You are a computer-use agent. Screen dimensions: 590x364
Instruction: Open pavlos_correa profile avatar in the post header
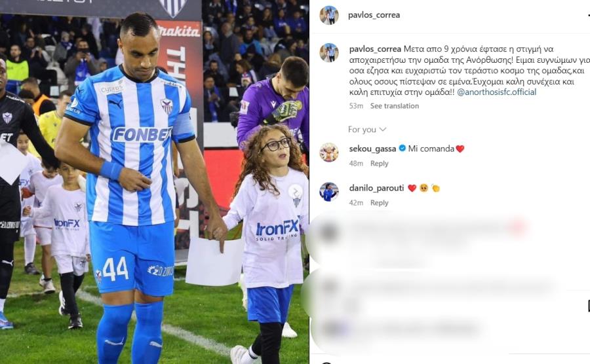[329, 15]
